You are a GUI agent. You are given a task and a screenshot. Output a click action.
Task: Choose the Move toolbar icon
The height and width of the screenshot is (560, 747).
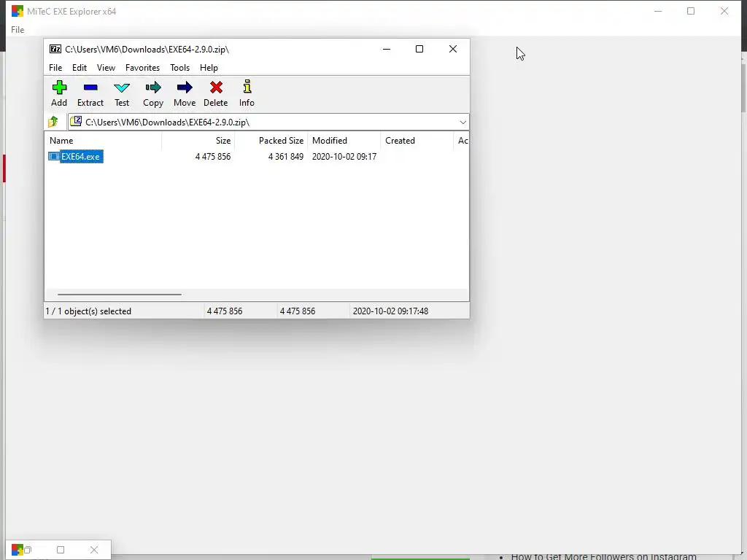185,94
